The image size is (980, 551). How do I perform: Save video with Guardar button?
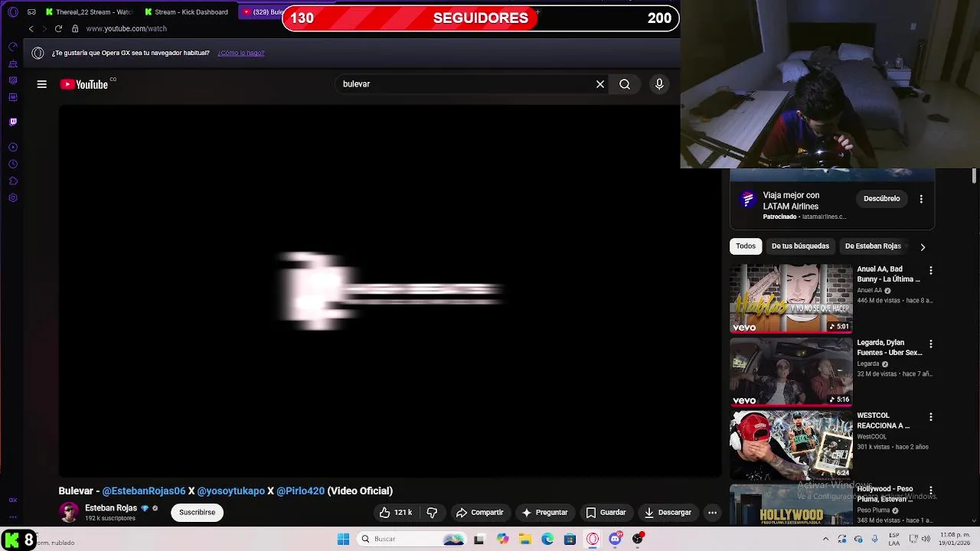click(606, 513)
